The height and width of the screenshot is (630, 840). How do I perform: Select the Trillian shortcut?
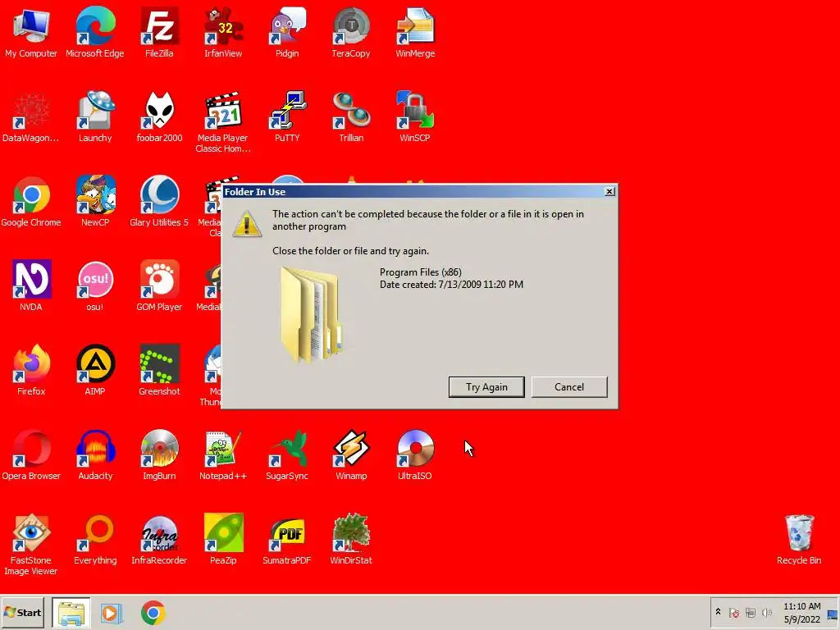point(351,117)
